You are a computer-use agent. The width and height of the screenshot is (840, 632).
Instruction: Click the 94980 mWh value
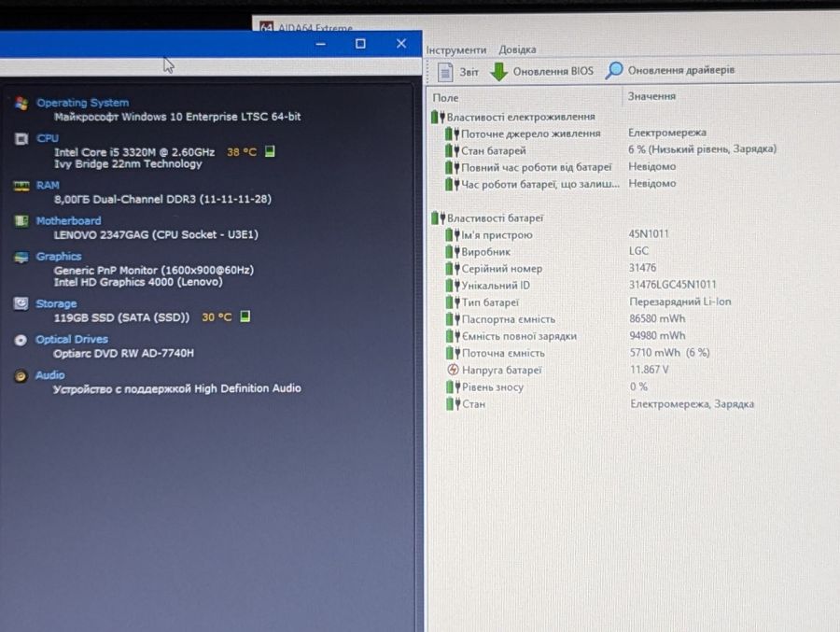tap(657, 335)
